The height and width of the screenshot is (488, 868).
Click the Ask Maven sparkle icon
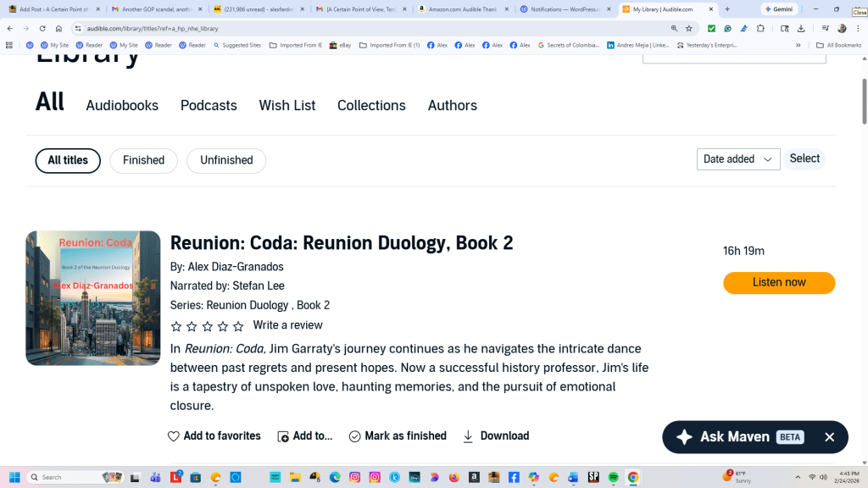pos(684,437)
